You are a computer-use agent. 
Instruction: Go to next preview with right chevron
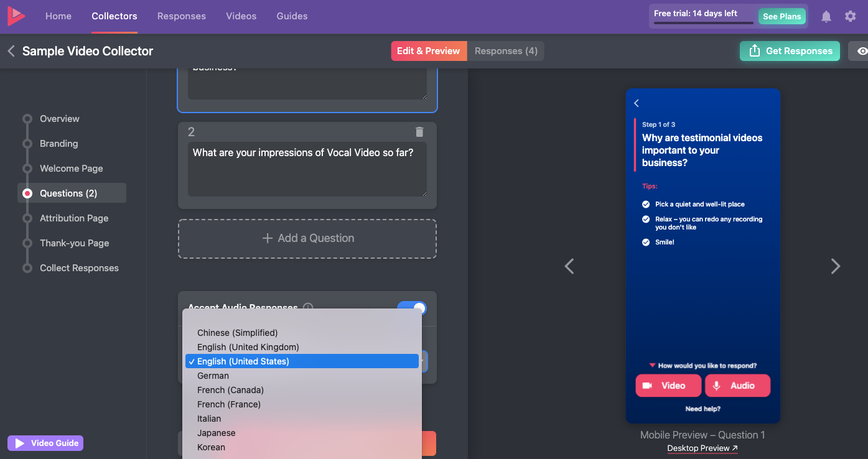pyautogui.click(x=835, y=266)
